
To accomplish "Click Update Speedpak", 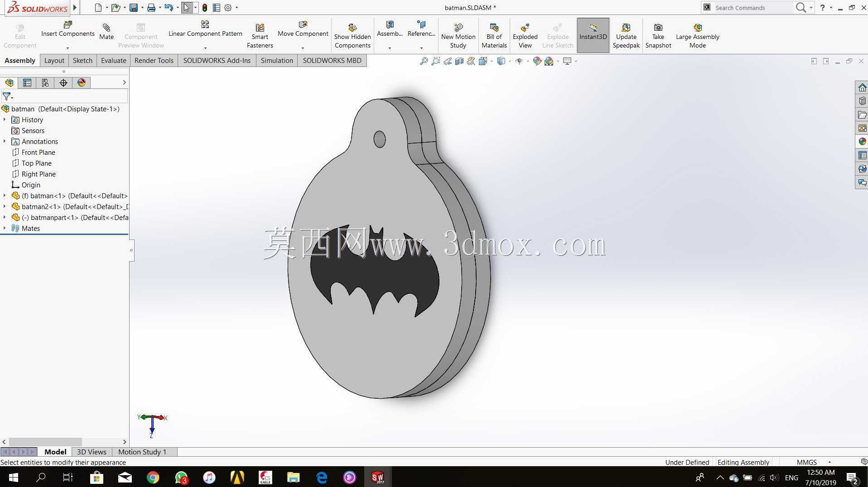I will [x=626, y=36].
